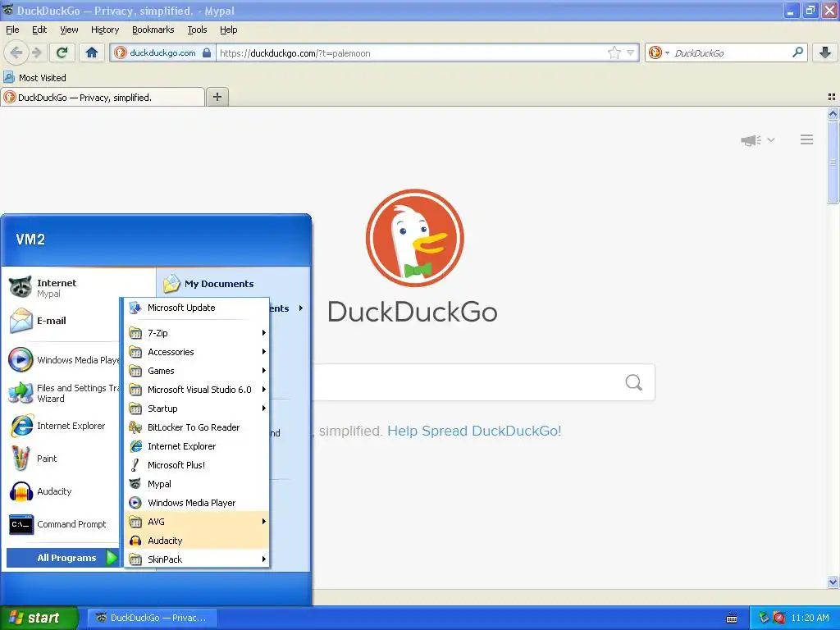Open Files and Settings Transfer Wizard
The image size is (840, 630).
pos(64,393)
